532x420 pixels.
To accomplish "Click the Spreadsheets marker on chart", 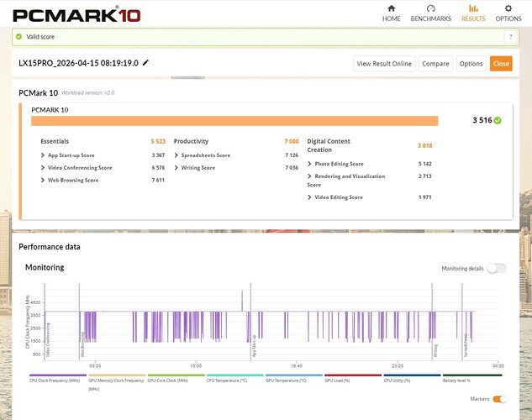I will pos(466,344).
